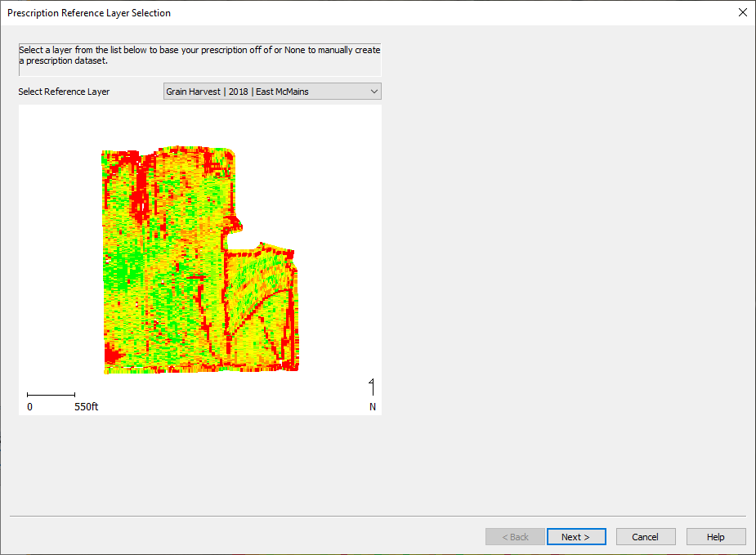756x555 pixels.
Task: Expand the reference layer dropdown arrow
Action: 374,92
